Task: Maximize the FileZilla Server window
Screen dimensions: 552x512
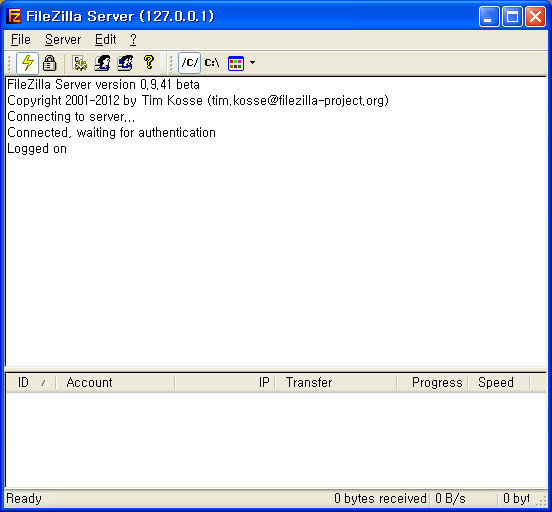Action: click(x=512, y=17)
